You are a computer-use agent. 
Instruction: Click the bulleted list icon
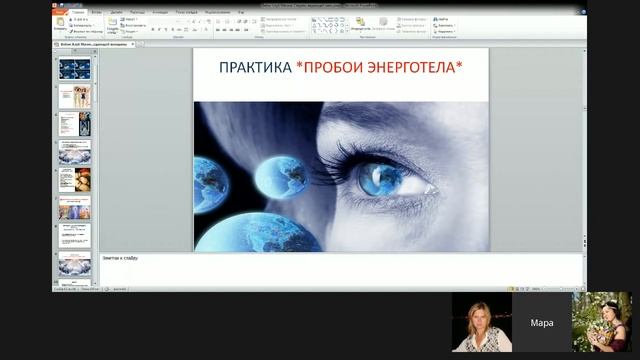pos(218,21)
